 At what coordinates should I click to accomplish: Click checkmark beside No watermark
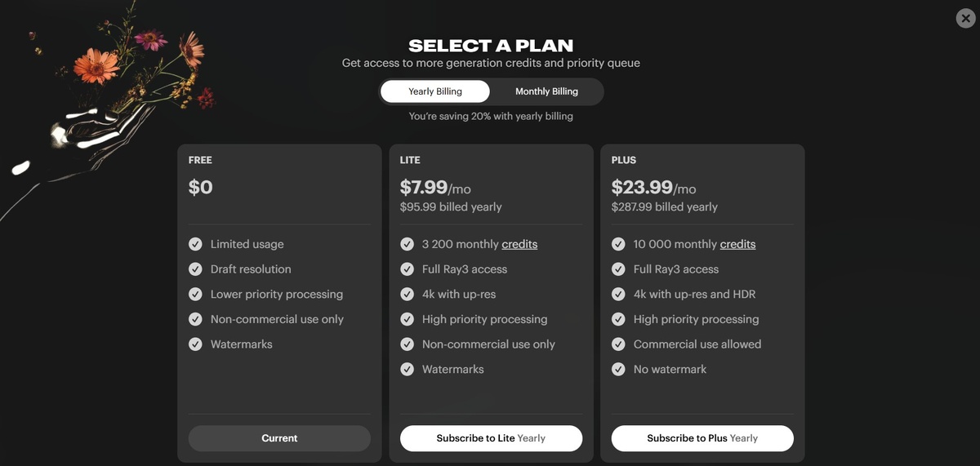tap(618, 369)
